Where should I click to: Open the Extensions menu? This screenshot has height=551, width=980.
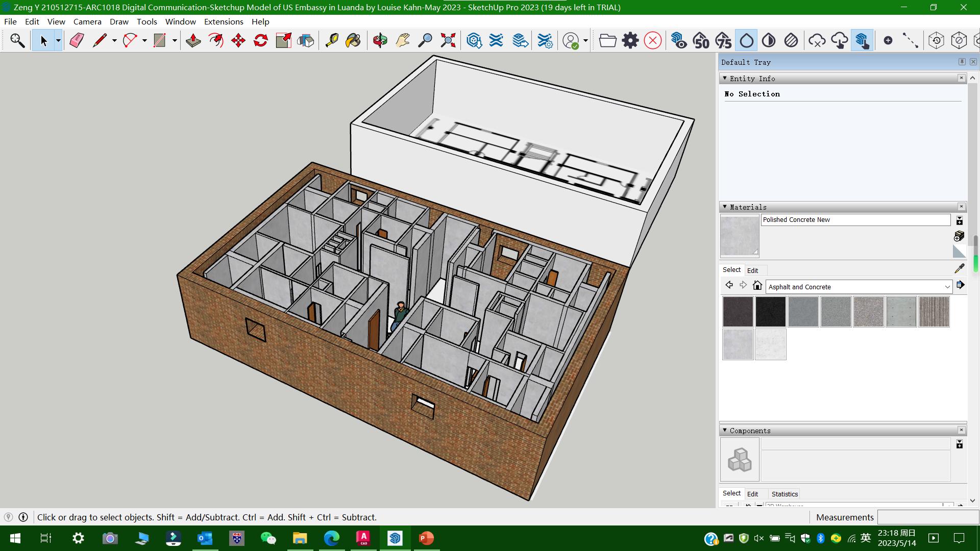pyautogui.click(x=224, y=21)
